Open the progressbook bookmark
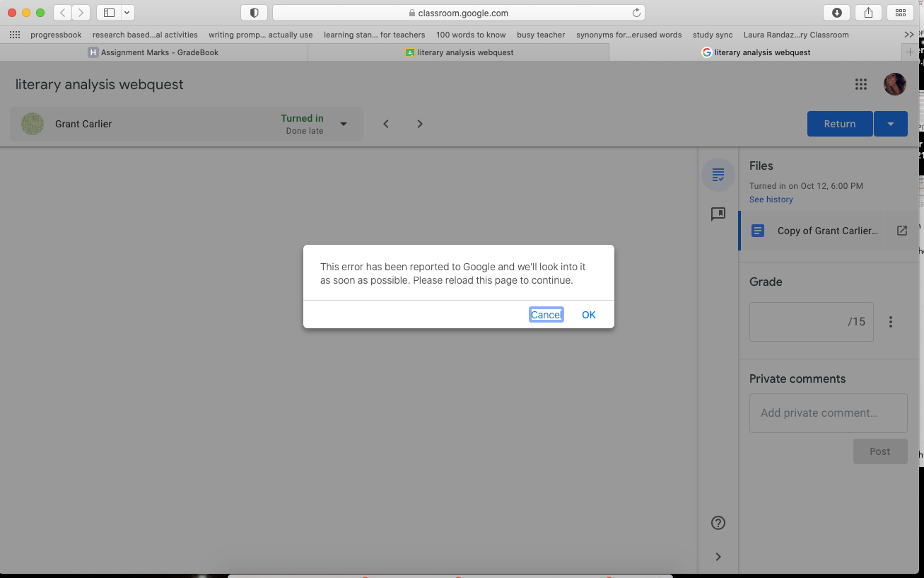This screenshot has height=578, width=924. [x=56, y=35]
